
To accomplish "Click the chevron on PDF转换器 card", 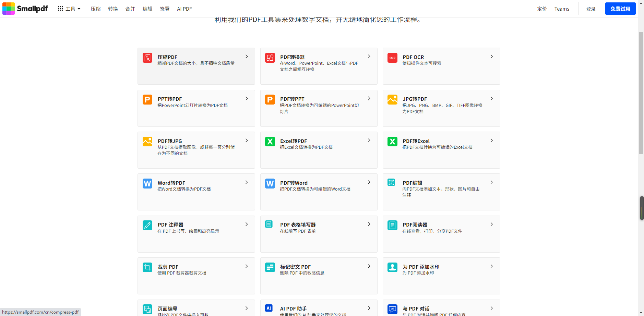I will coord(369,57).
